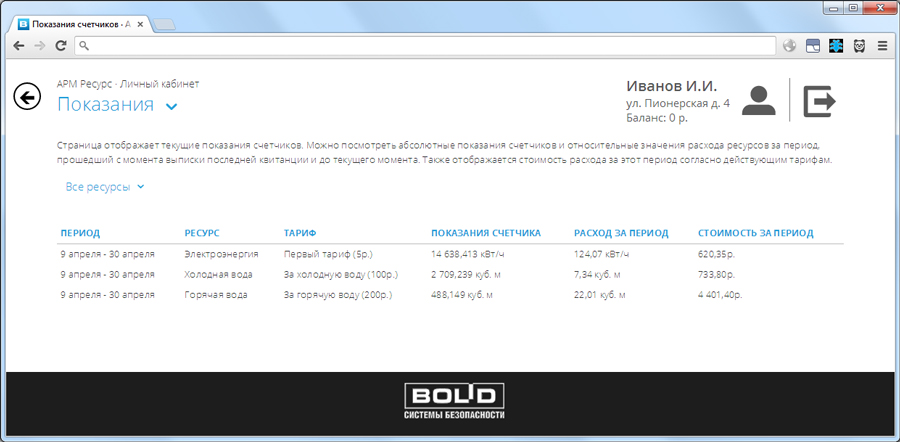Open the Chrome hamburger menu

882,45
